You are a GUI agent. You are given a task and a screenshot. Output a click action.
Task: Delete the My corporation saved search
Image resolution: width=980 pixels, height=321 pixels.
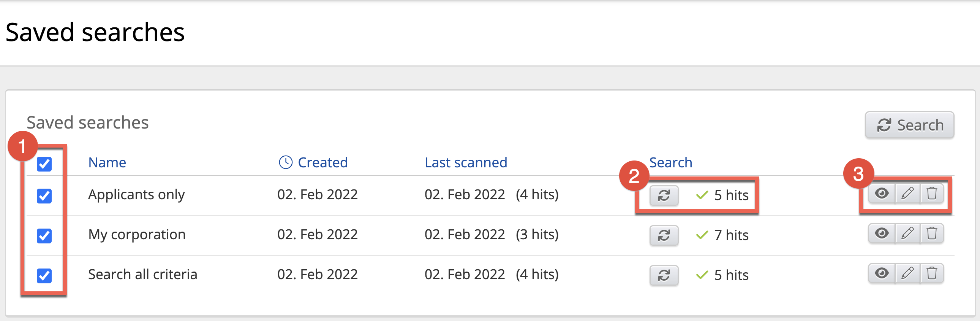(x=932, y=234)
